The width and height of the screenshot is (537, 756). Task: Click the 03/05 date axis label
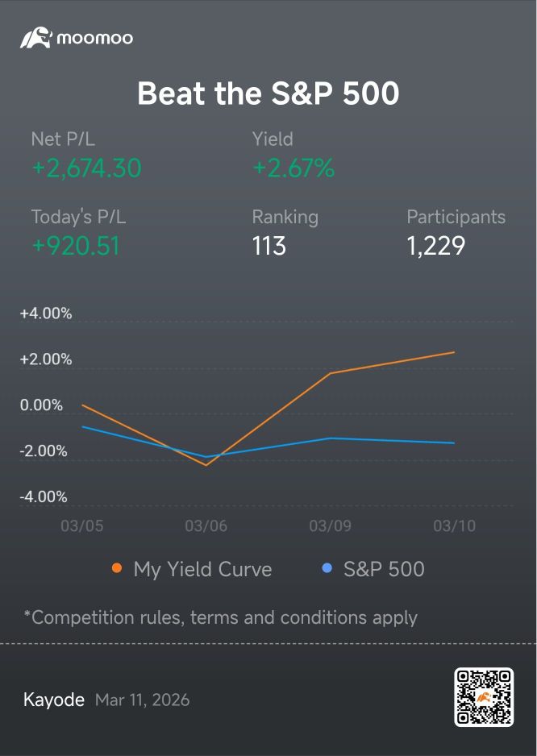82,525
